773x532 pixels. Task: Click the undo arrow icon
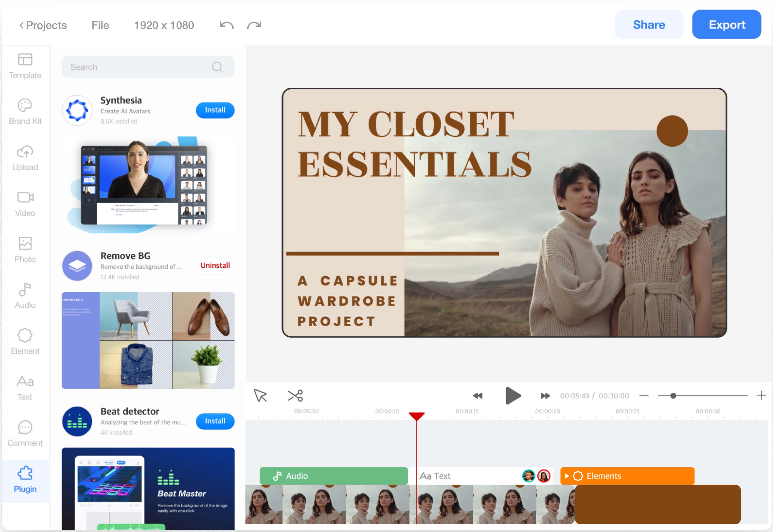[227, 25]
